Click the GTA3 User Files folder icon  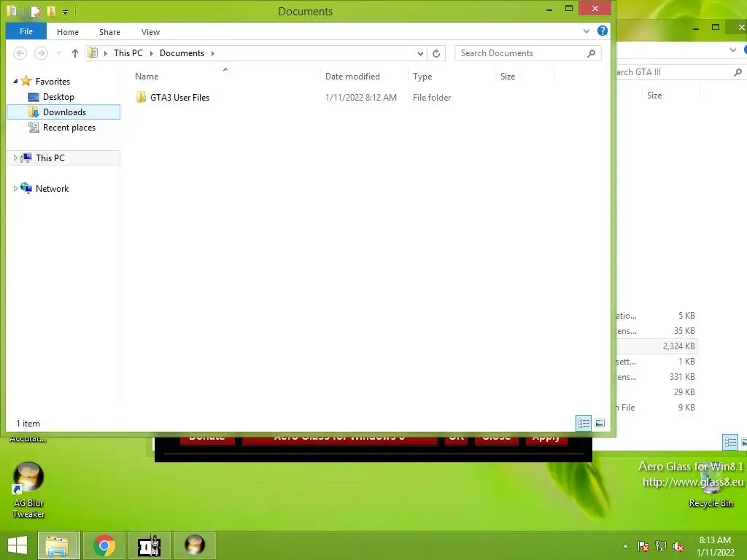click(141, 97)
